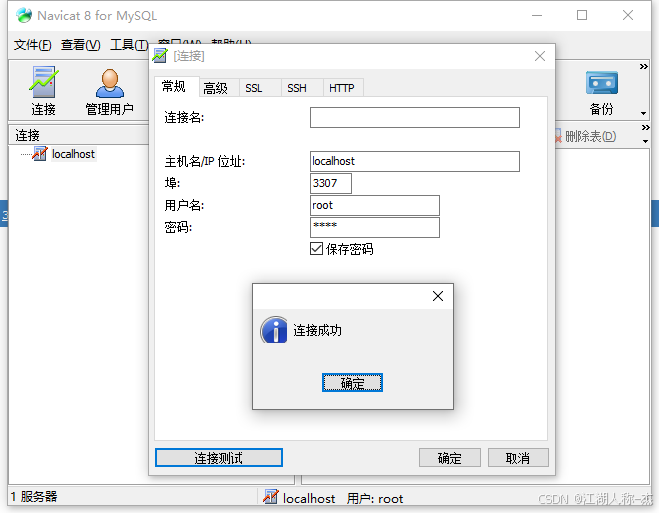The image size is (659, 513).
Task: Open the Tools (工具) menu
Action: [129, 45]
